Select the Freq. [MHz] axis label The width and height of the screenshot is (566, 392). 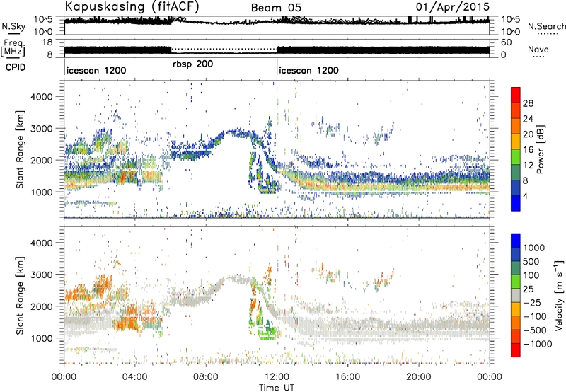click(13, 48)
